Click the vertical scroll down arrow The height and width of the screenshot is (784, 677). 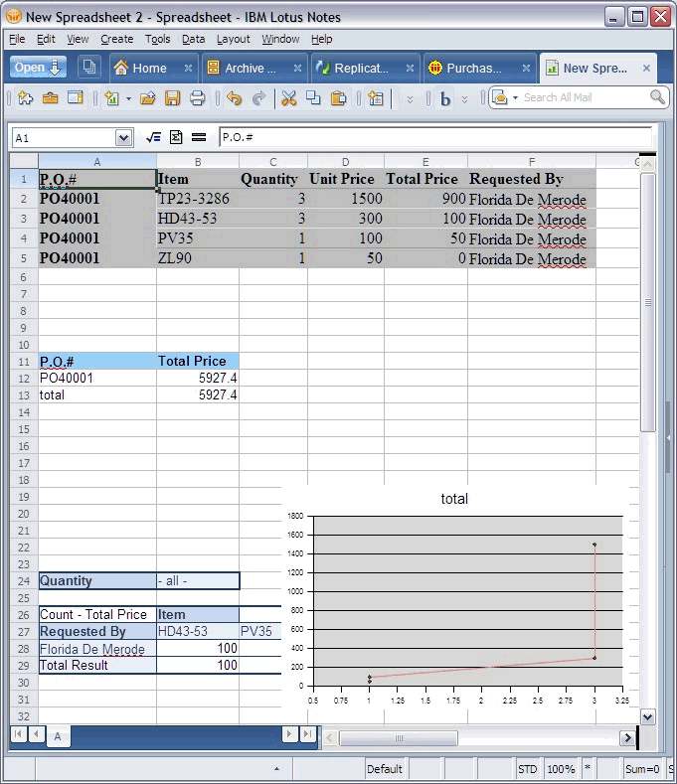tap(647, 717)
